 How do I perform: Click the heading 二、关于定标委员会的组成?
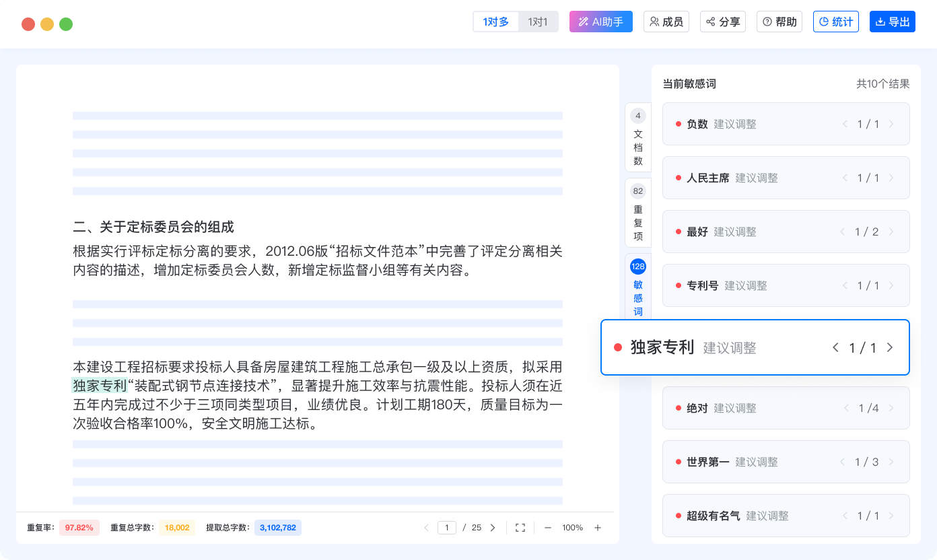153,227
